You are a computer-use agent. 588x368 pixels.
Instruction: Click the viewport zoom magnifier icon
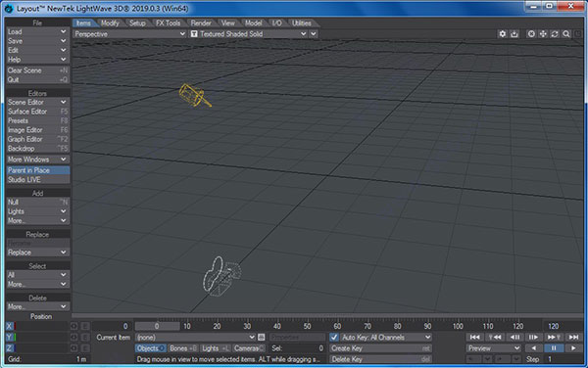pos(565,34)
